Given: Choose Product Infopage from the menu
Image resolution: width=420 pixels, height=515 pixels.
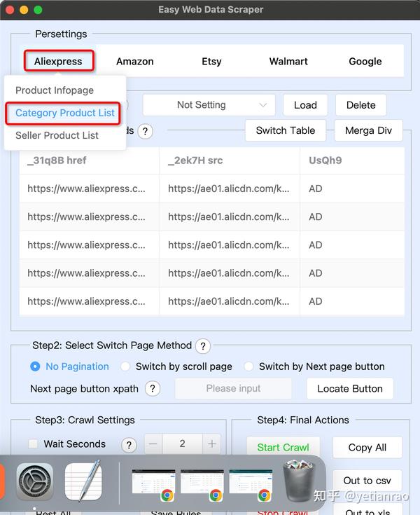Looking at the screenshot, I should tap(65, 90).
